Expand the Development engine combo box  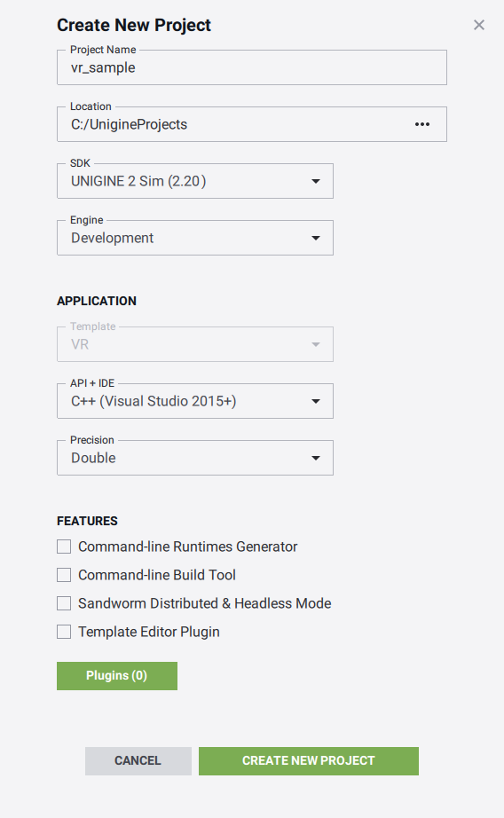point(195,238)
